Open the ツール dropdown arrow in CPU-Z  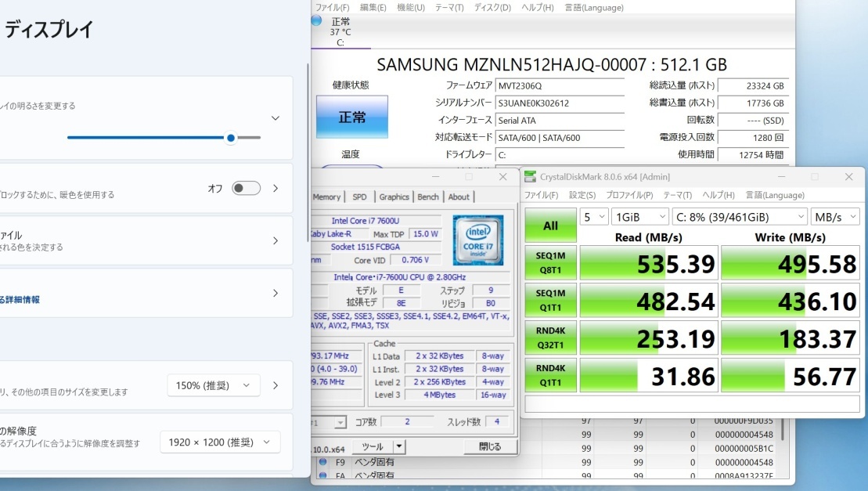tap(399, 446)
